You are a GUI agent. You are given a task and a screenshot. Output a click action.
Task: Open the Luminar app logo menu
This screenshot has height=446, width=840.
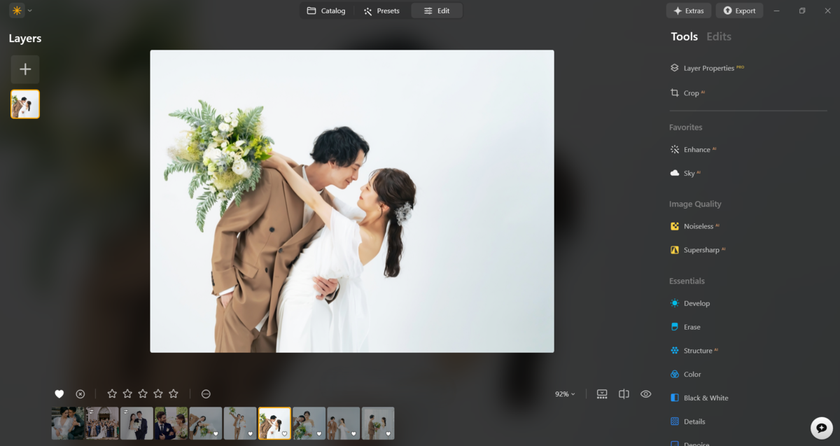[20, 10]
